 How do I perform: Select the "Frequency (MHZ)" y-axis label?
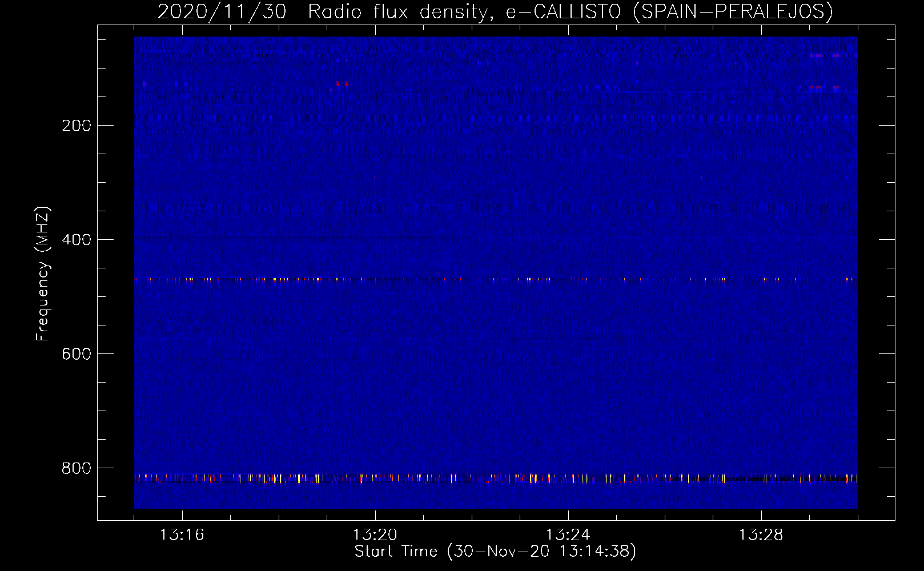coord(43,274)
